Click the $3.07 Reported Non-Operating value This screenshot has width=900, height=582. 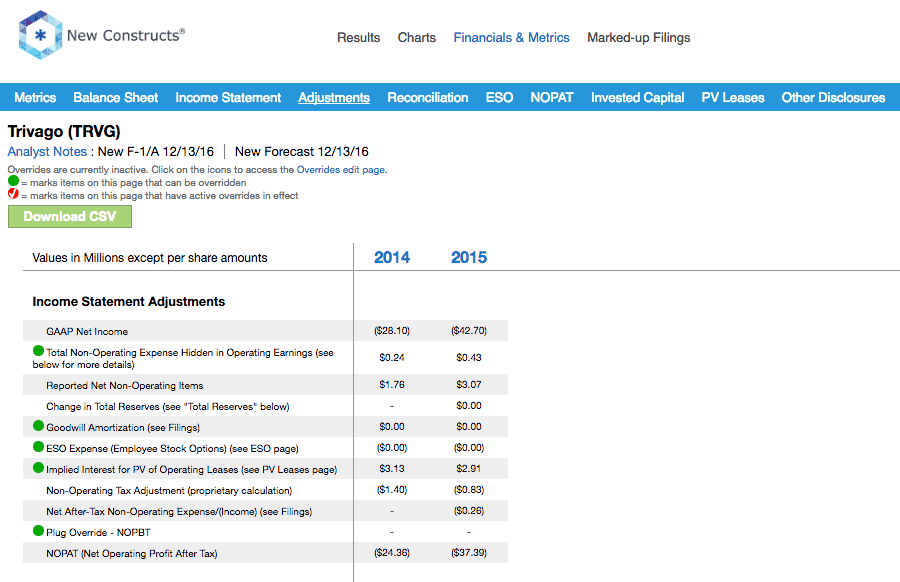469,385
